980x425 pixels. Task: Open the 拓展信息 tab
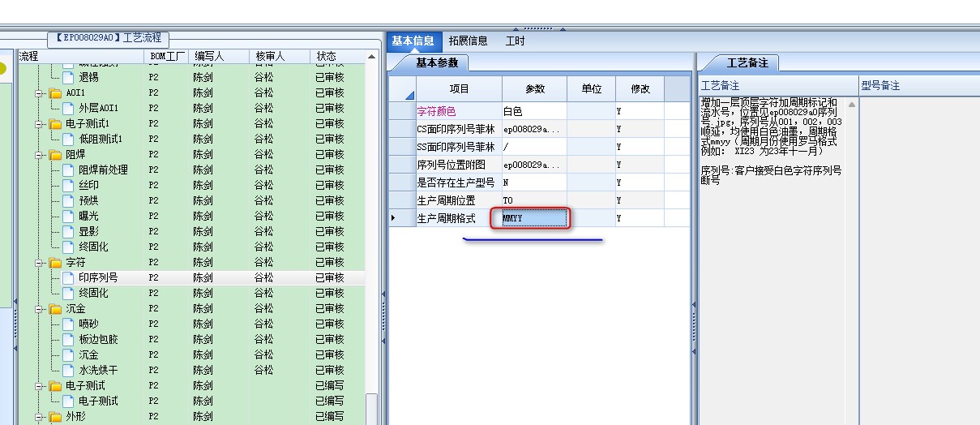468,41
